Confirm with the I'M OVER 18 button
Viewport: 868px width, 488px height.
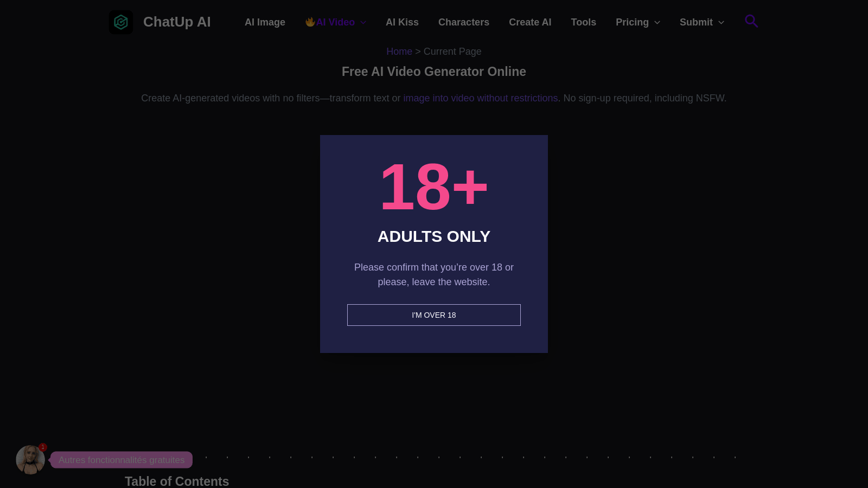434,315
